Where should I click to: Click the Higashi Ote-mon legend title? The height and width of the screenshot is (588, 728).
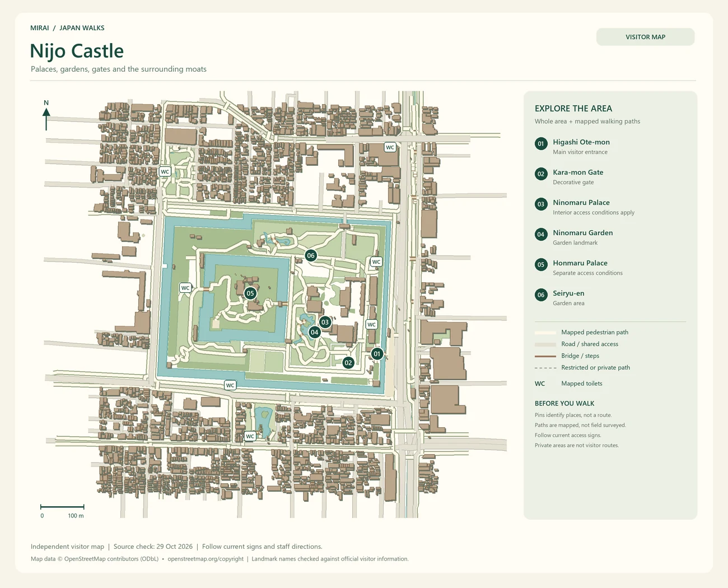tap(581, 142)
